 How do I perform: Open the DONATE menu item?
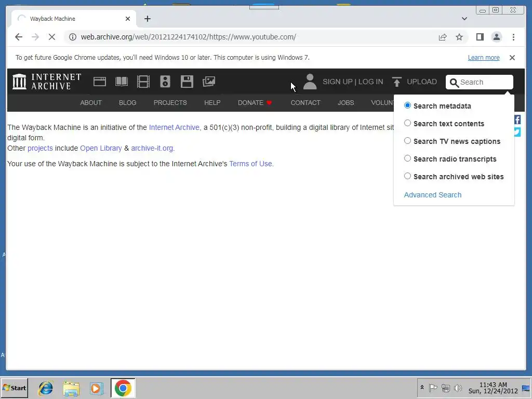pyautogui.click(x=251, y=103)
